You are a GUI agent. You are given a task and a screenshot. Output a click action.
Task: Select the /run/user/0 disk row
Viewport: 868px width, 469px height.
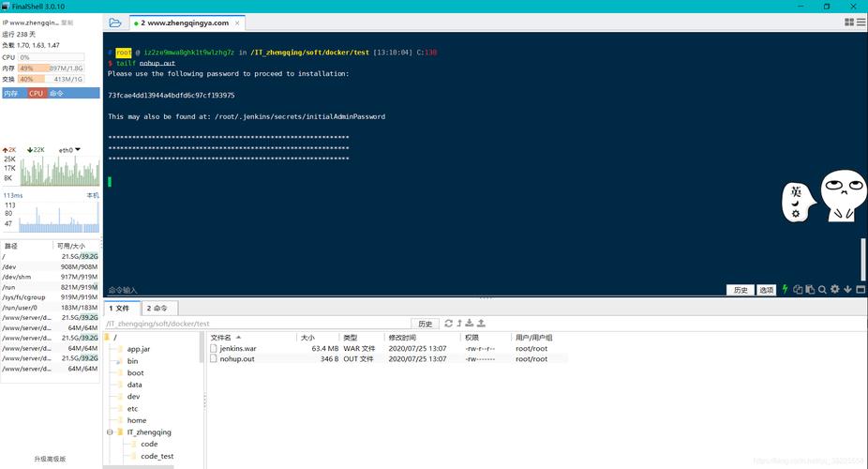[50, 308]
